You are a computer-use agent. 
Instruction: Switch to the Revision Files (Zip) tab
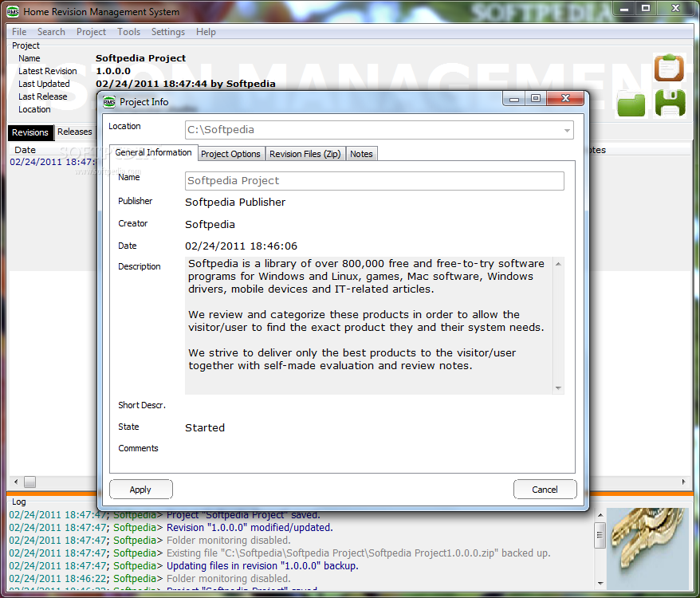[305, 154]
